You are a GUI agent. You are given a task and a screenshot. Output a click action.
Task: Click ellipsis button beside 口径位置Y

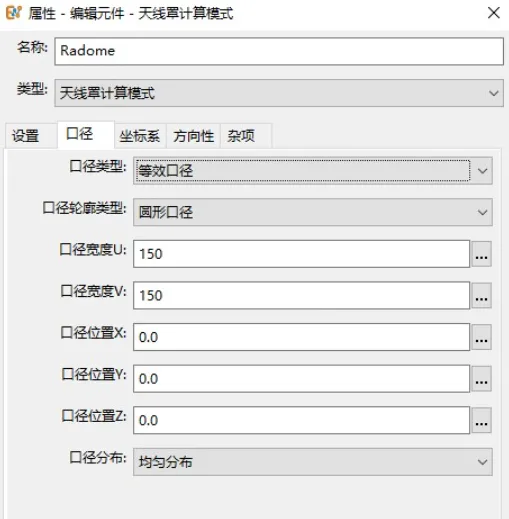coord(481,379)
